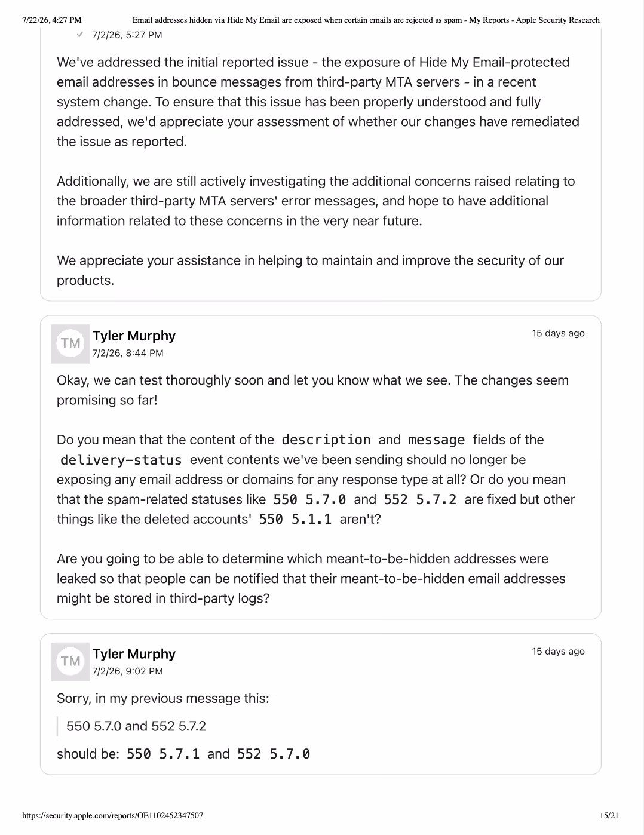Click the checkmark icon beside 7/2/26, 5:27 PM
The height and width of the screenshot is (835, 644).
[80, 35]
